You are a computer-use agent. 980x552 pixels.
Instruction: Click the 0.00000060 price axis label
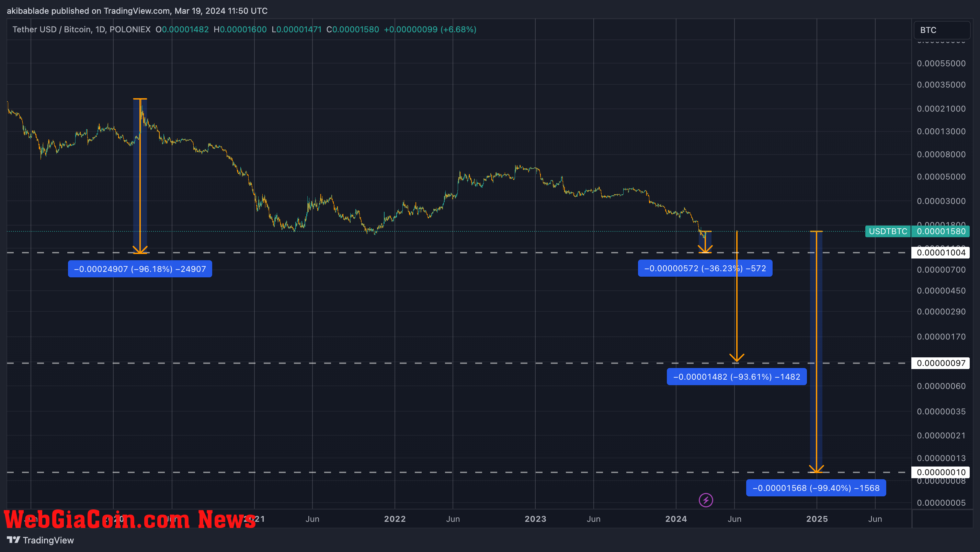[941, 387]
